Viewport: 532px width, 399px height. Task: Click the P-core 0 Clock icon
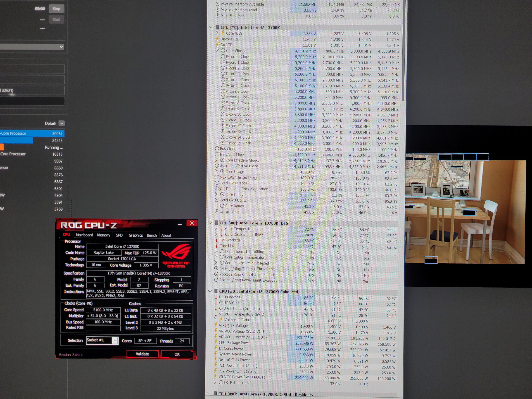tap(223, 56)
